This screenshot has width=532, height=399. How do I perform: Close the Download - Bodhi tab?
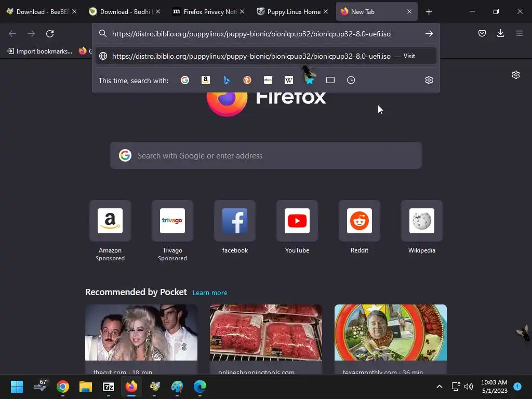click(x=158, y=11)
